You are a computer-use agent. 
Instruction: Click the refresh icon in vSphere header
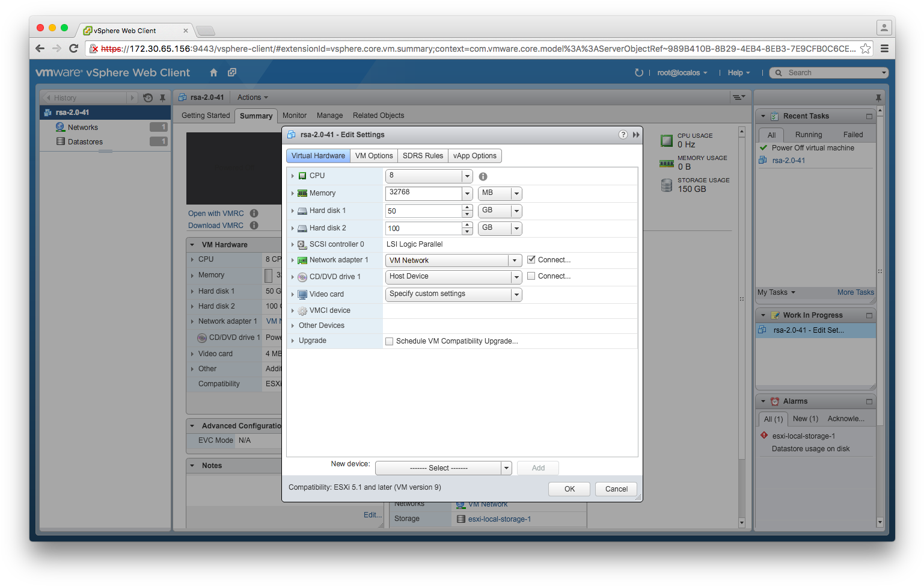[638, 73]
